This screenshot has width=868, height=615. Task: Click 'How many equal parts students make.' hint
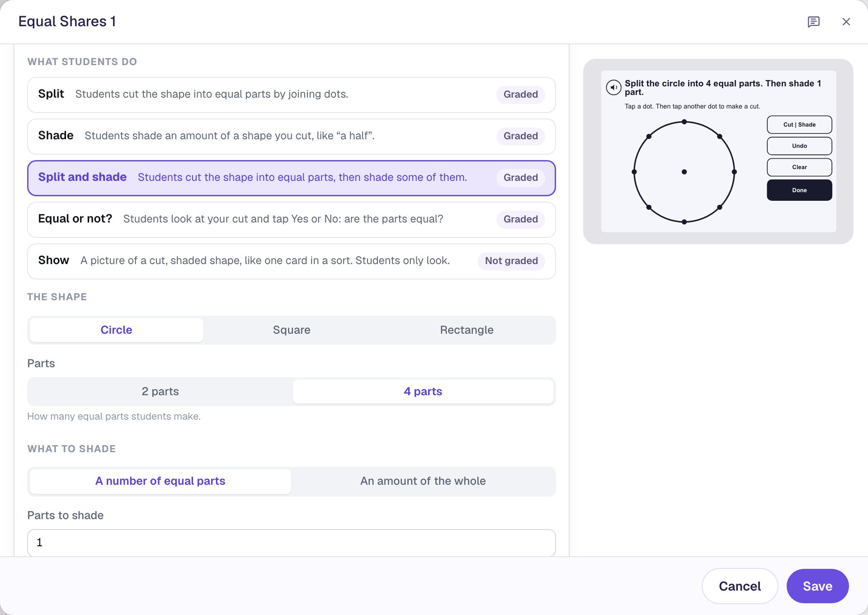pos(114,416)
